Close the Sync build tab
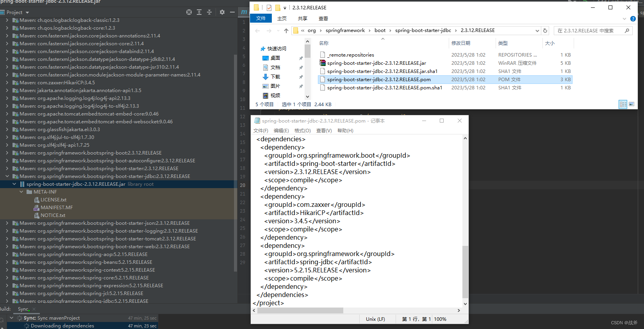Image resolution: width=644 pixels, height=329 pixels. pos(34,309)
